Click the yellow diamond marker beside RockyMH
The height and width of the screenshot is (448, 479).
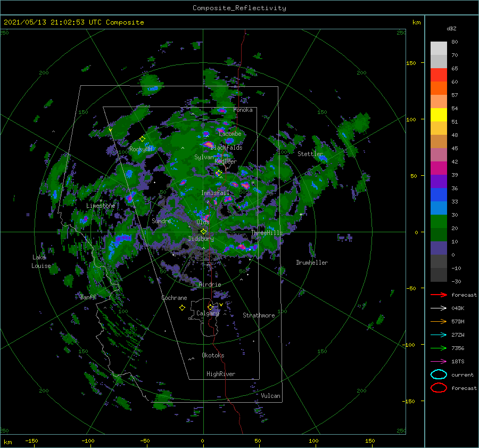142,139
